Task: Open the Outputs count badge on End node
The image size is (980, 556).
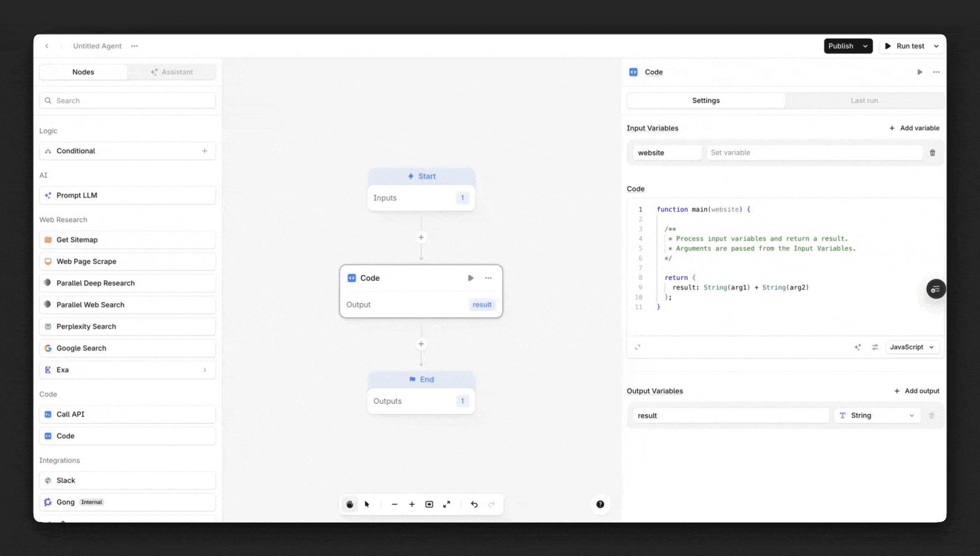Action: [462, 401]
